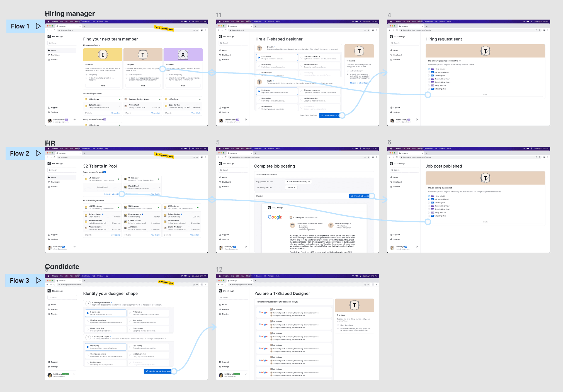This screenshot has width=563, height=392.
Task: Click Google logo in Complete job posting preview
Action: [275, 217]
